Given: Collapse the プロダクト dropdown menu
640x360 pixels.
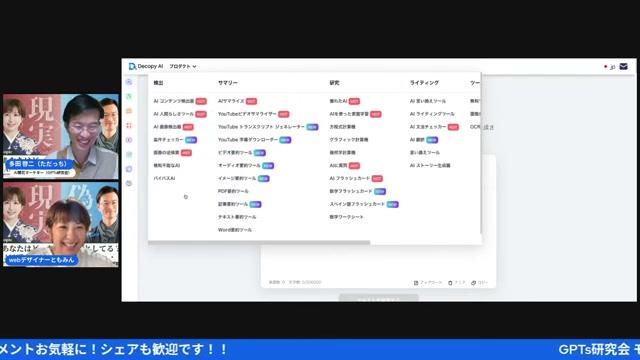Looking at the screenshot, I should [182, 66].
